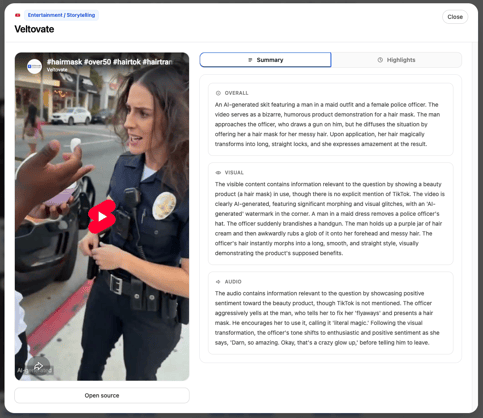This screenshot has width=483, height=418.
Task: Click the AI-generated watermark label
Action: tap(35, 370)
